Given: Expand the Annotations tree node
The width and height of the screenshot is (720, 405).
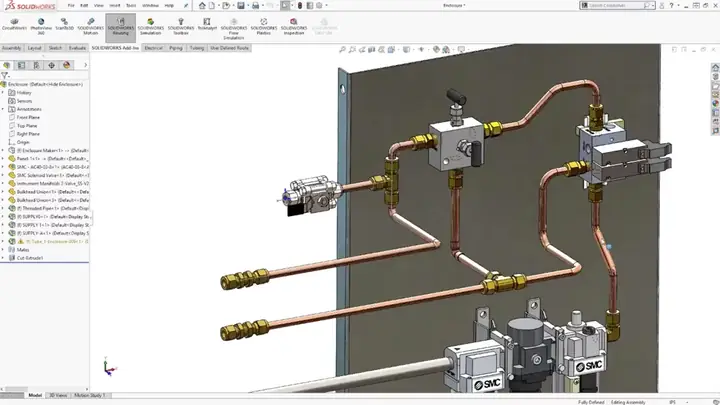Looking at the screenshot, I should coord(3,109).
